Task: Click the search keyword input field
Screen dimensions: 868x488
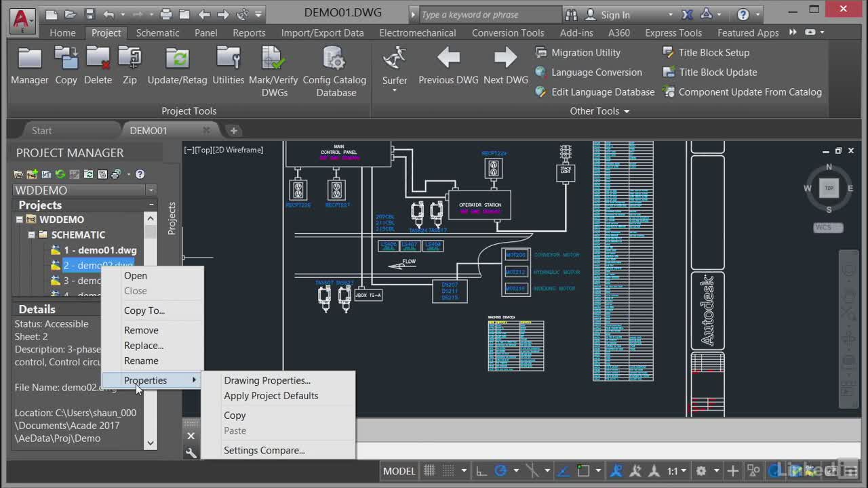Action: tap(490, 14)
